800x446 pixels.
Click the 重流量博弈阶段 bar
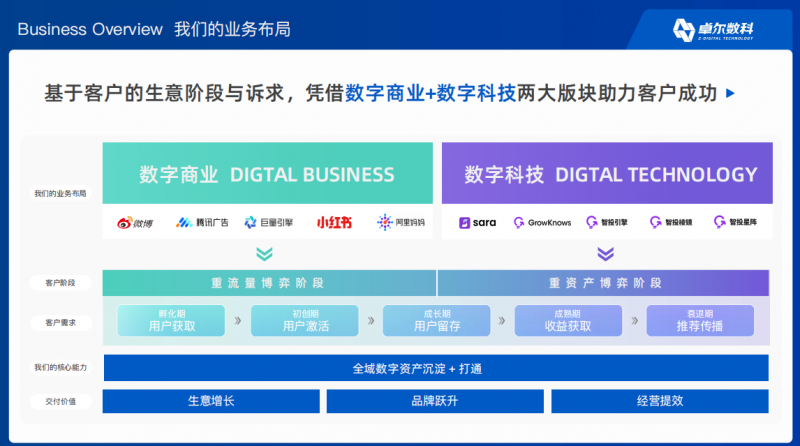tap(269, 283)
